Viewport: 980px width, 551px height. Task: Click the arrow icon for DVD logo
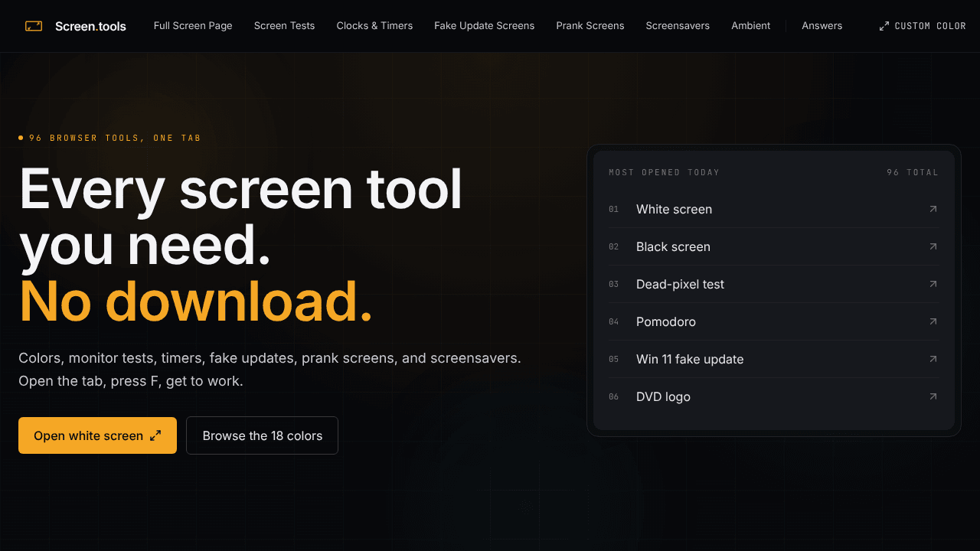pos(933,396)
